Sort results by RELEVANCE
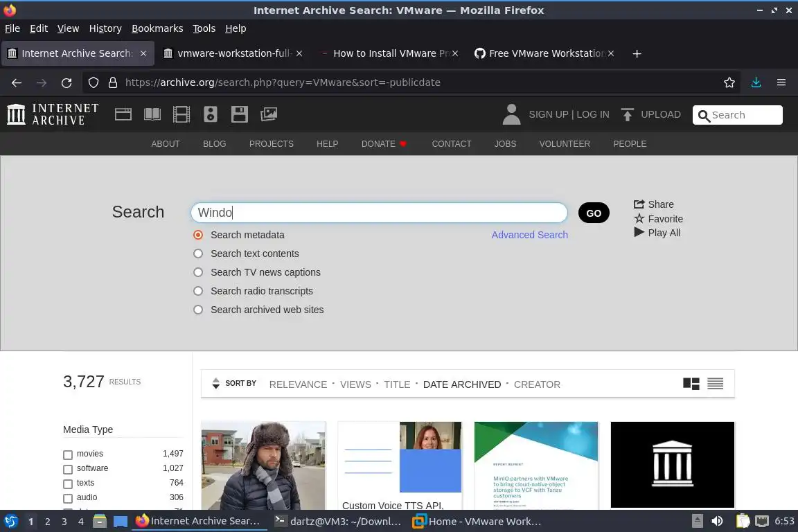This screenshot has width=798, height=532. click(298, 384)
